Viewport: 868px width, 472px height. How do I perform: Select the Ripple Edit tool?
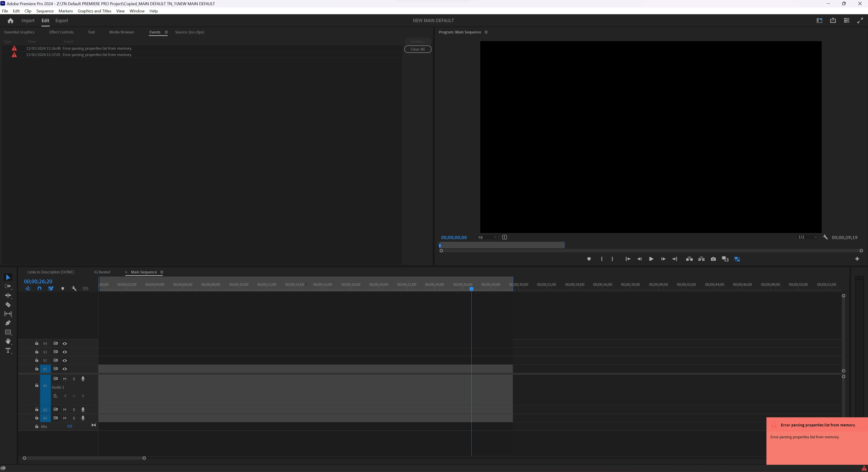(x=8, y=296)
